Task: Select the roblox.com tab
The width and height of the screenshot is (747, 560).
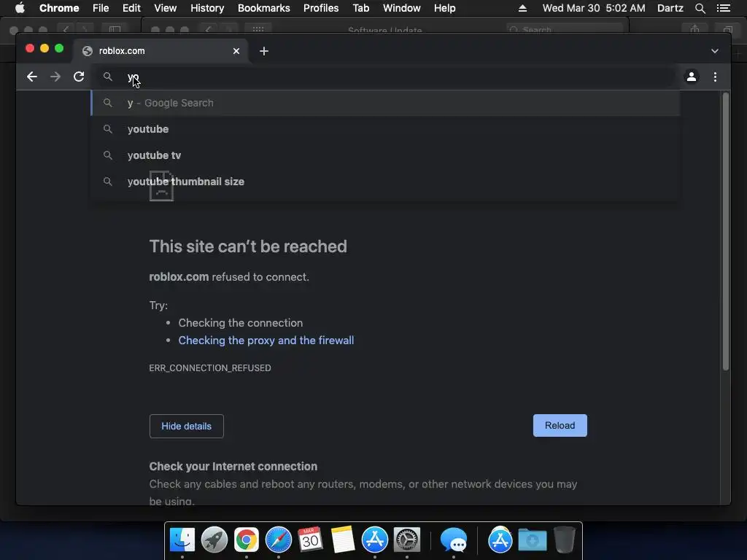Action: coord(160,51)
